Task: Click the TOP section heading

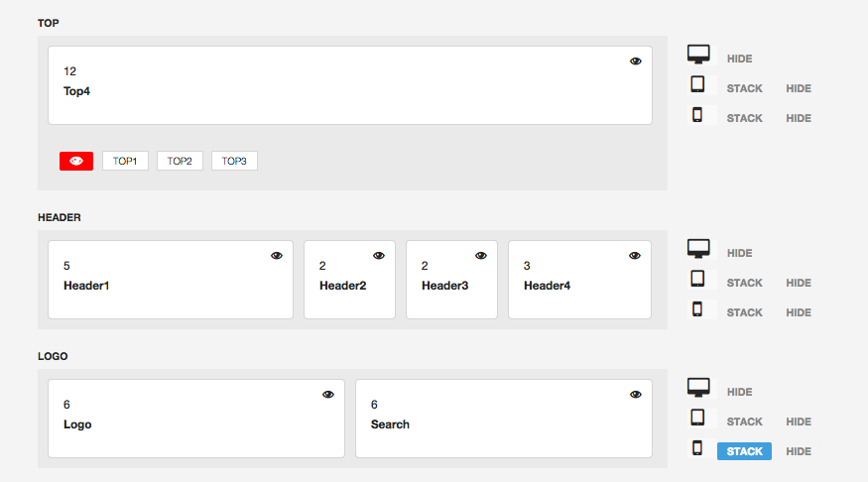Action: pos(49,23)
